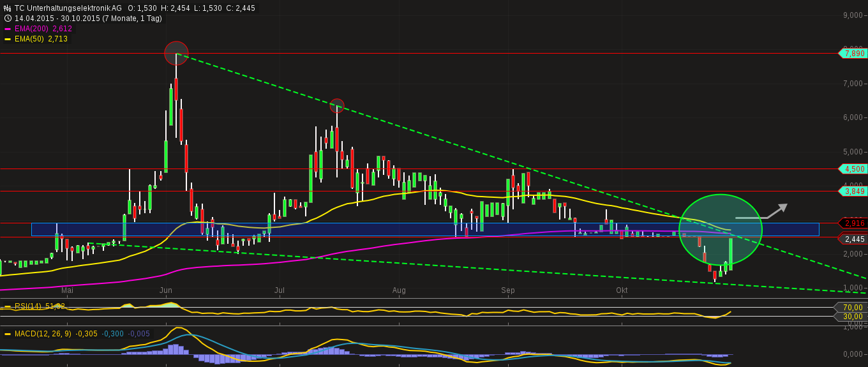
Task: Click the RSI 30,00 level tag
Action: point(850,317)
